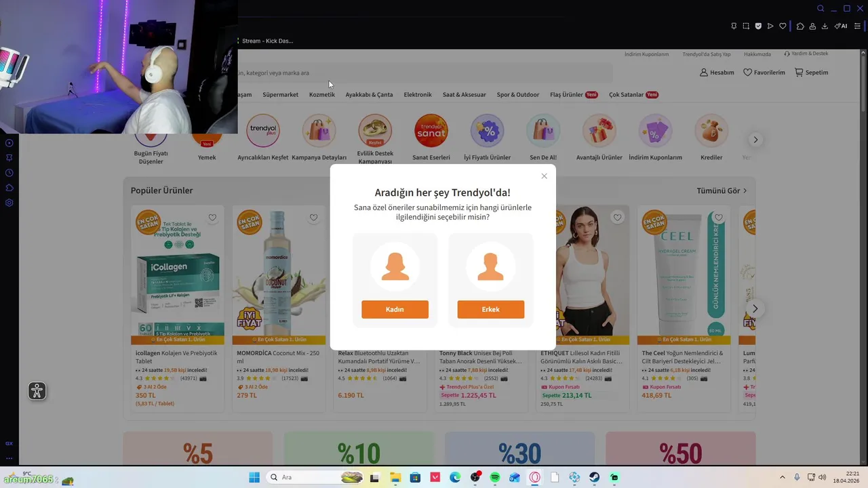
Task: Open Opera extensions puzzle icon
Action: coord(800,26)
